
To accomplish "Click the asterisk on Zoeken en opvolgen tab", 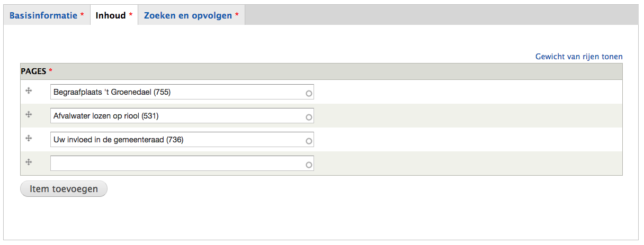I will pyautogui.click(x=237, y=15).
